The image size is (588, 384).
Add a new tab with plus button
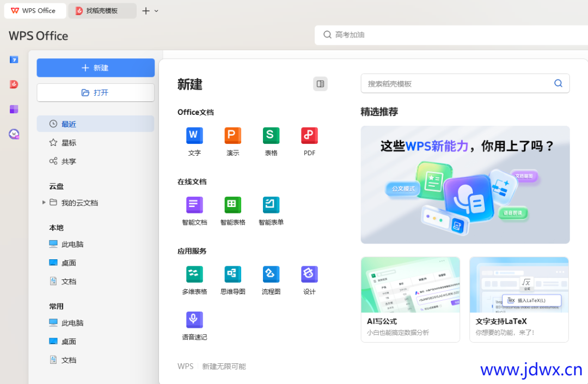[x=146, y=11]
